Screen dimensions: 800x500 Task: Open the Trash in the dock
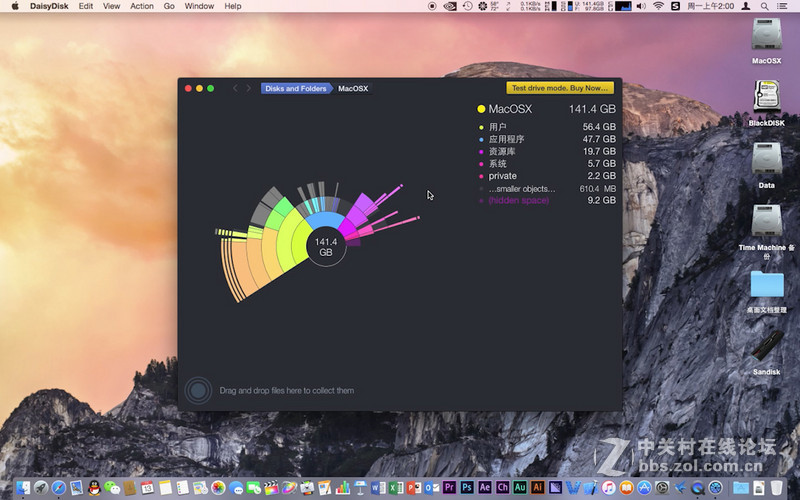pyautogui.click(x=776, y=488)
